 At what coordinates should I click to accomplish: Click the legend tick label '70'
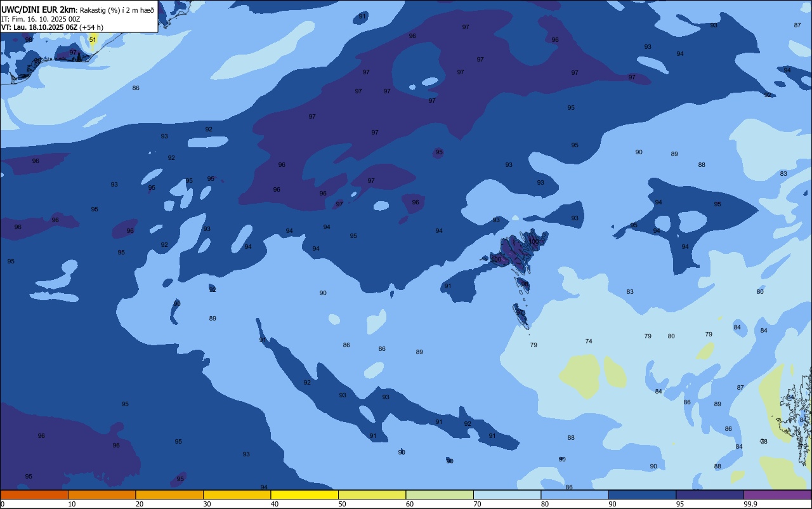click(x=478, y=504)
